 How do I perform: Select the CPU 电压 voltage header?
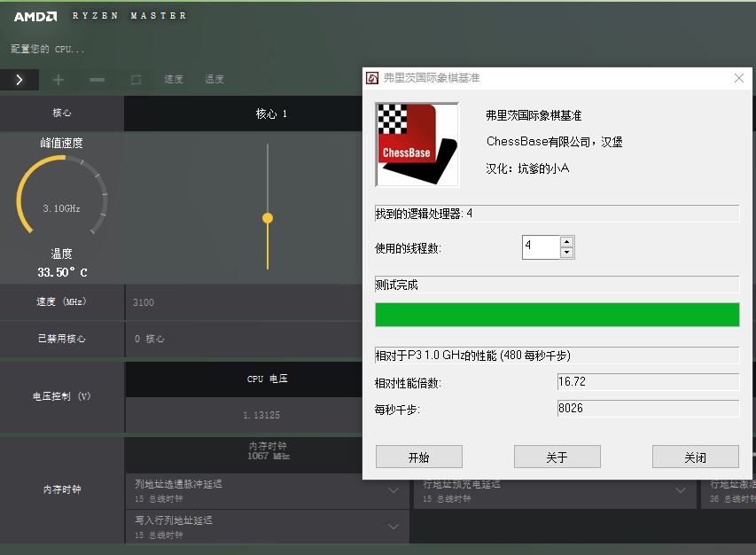click(266, 379)
